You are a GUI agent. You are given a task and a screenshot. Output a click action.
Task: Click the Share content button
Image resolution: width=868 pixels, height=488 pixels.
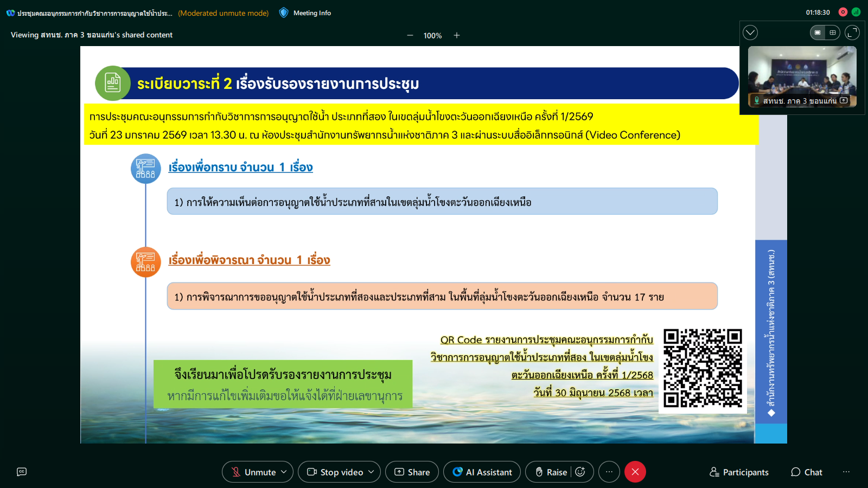[x=412, y=472]
